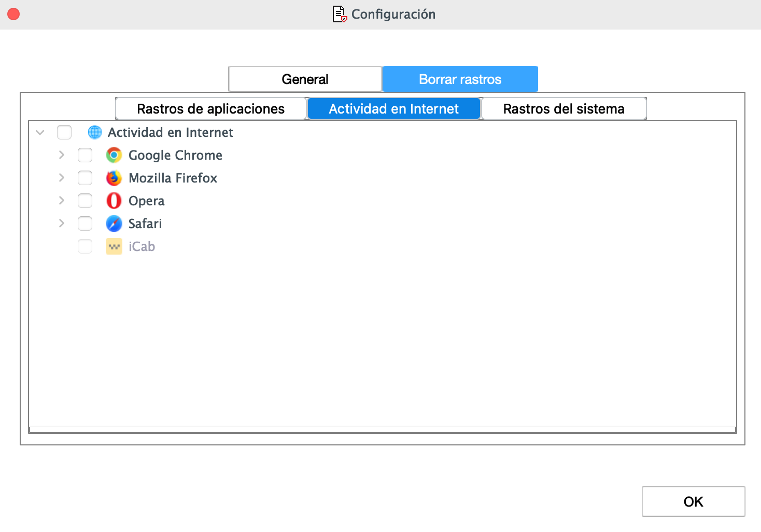Check the Mozilla Firefox checkbox
Image resolution: width=761 pixels, height=532 pixels.
85,178
